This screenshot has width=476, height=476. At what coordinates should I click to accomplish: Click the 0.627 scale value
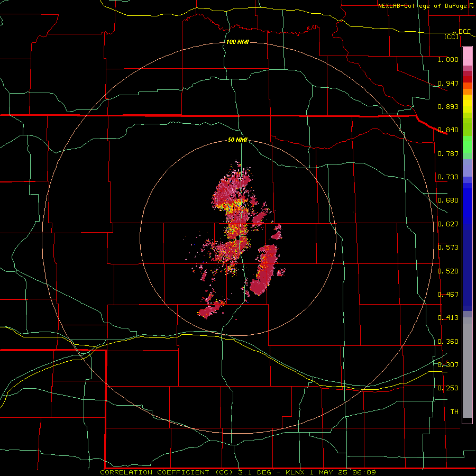[x=448, y=224]
